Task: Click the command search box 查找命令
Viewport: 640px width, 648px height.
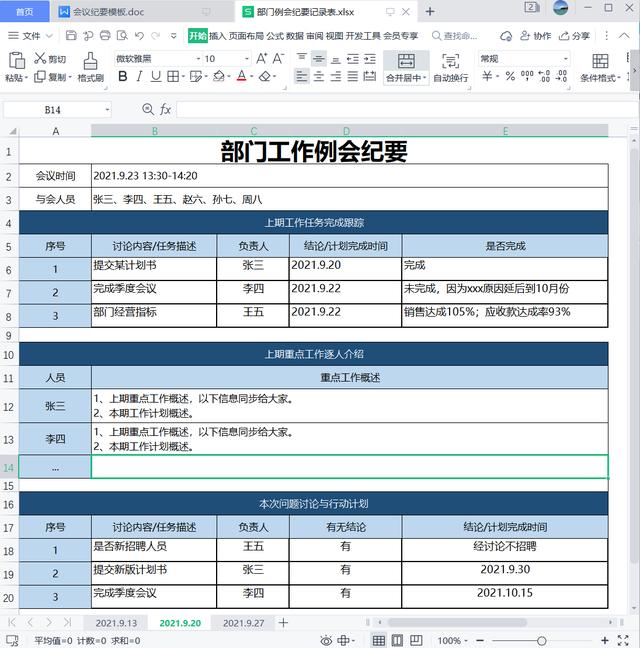Action: pos(454,36)
